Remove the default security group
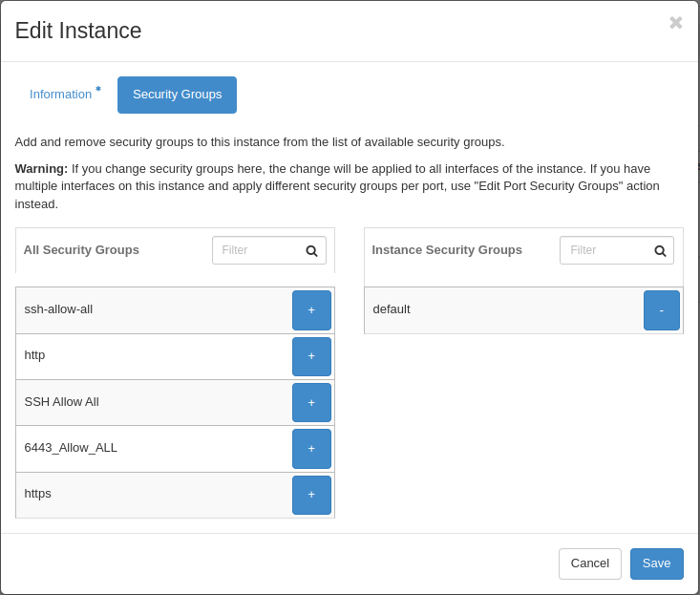Viewport: 700px width, 595px height. [661, 310]
